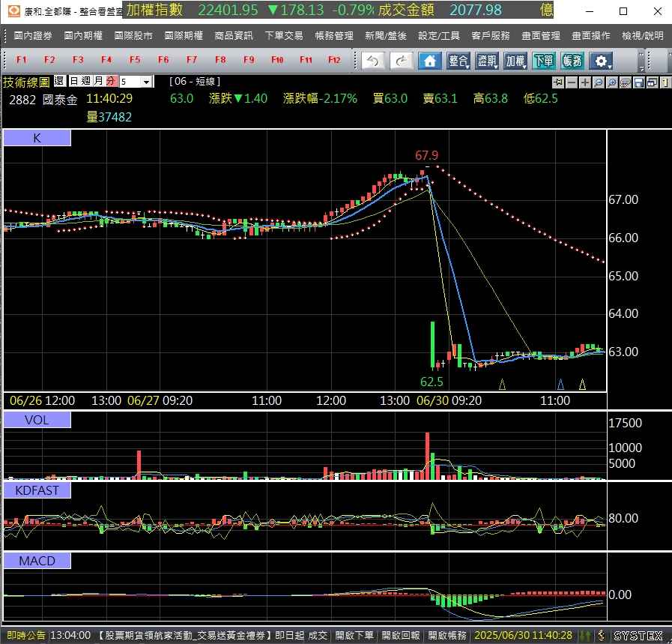Open the 設定/工具 menu
672x644 pixels.
click(x=439, y=36)
